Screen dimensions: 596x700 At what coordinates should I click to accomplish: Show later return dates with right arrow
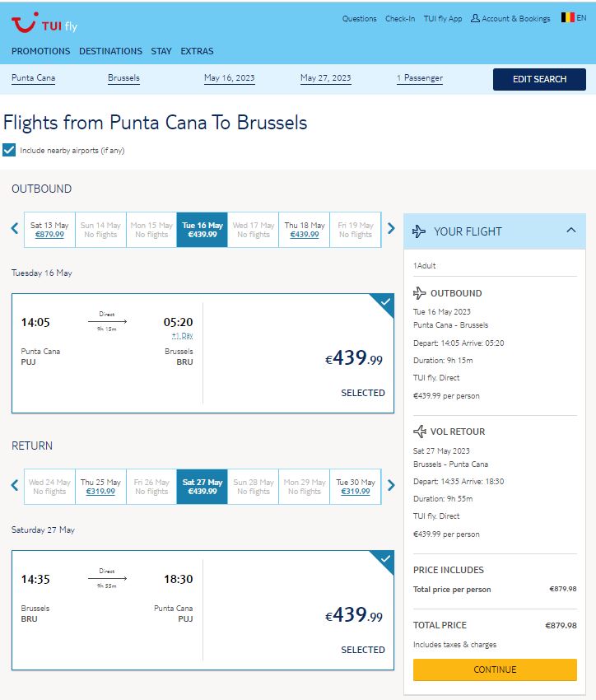[391, 486]
